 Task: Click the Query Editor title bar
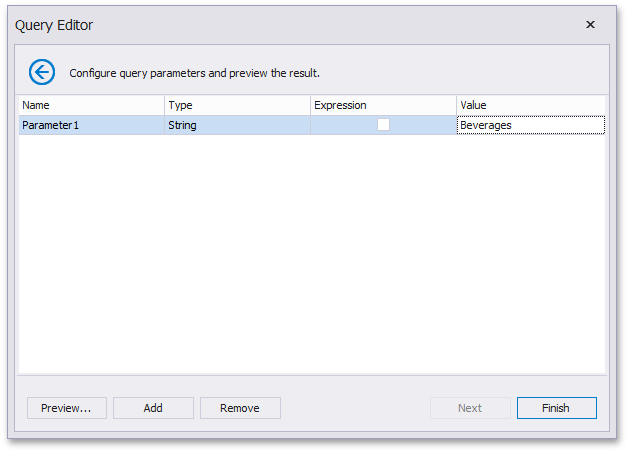click(x=300, y=25)
